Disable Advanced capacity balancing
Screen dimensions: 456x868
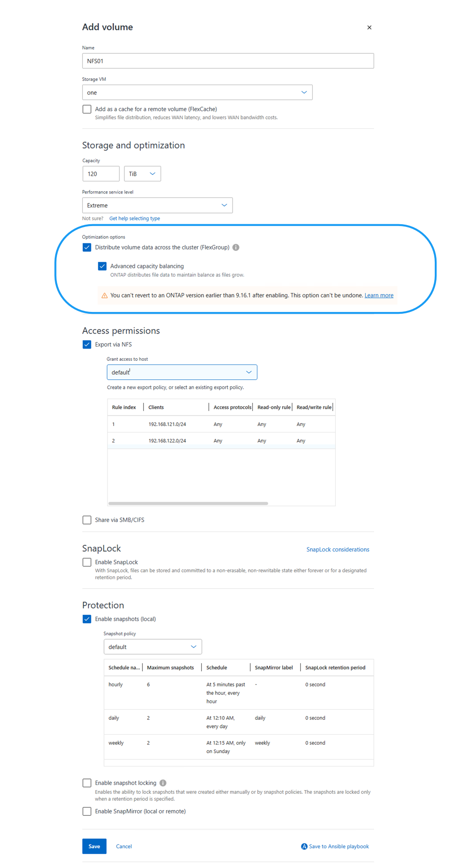102,266
